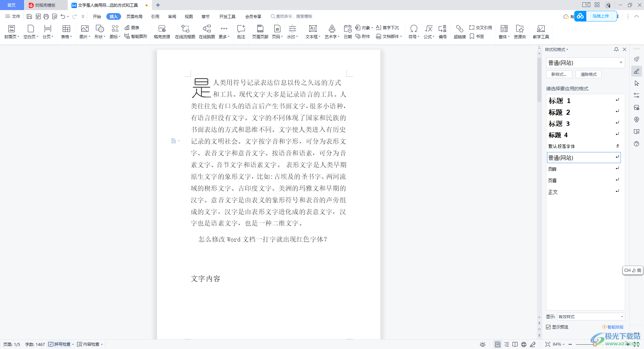Open the zoom percentage 84% dropdown
The image size is (644, 349).
click(x=559, y=344)
